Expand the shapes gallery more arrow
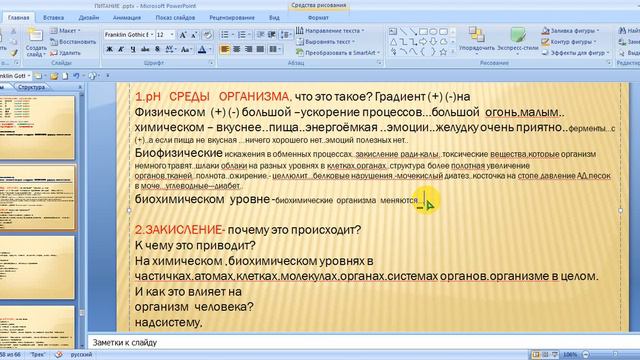640x360 pixels. pos(453,52)
